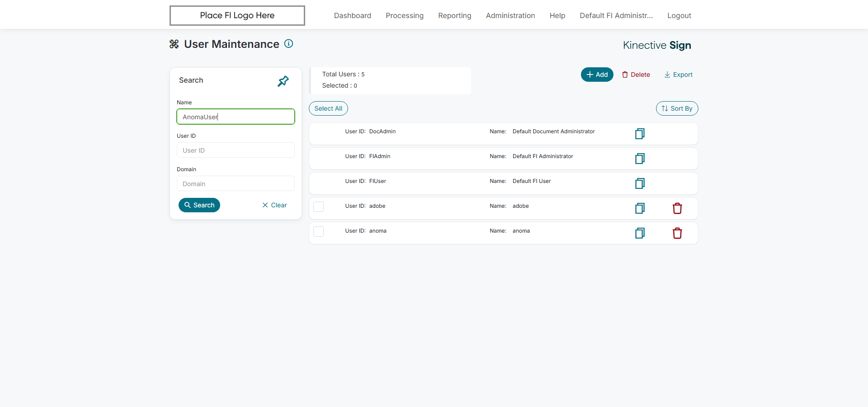The image size is (868, 407).
Task: Focus the Name search field
Action: [x=236, y=117]
